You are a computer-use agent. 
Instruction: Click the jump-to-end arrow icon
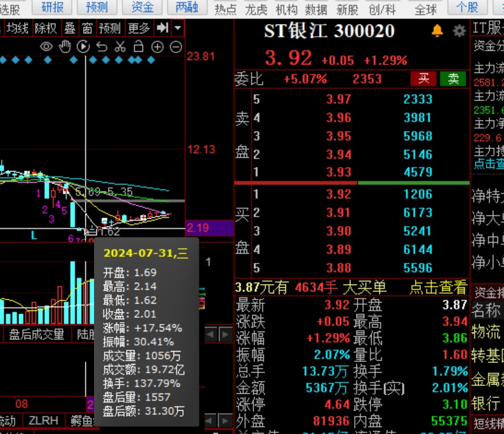[163, 28]
